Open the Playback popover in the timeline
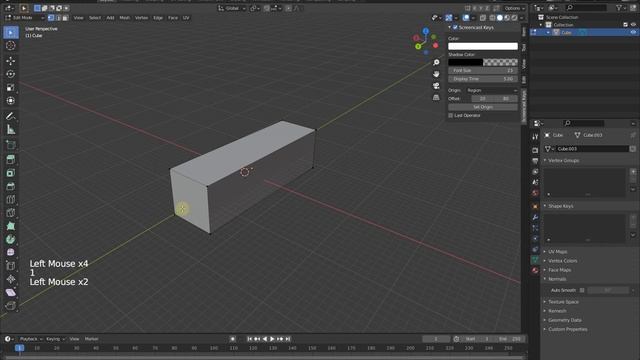This screenshot has width=640, height=360. (31, 339)
